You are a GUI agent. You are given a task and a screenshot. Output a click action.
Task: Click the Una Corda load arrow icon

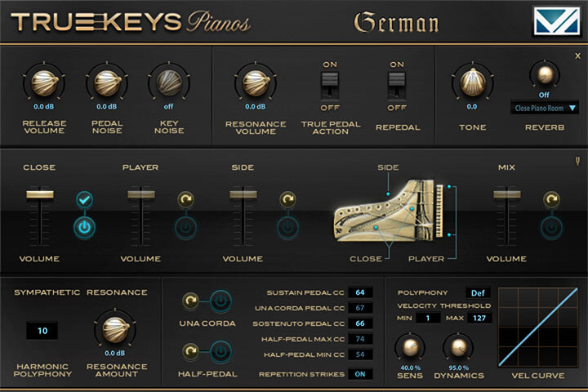coord(190,301)
